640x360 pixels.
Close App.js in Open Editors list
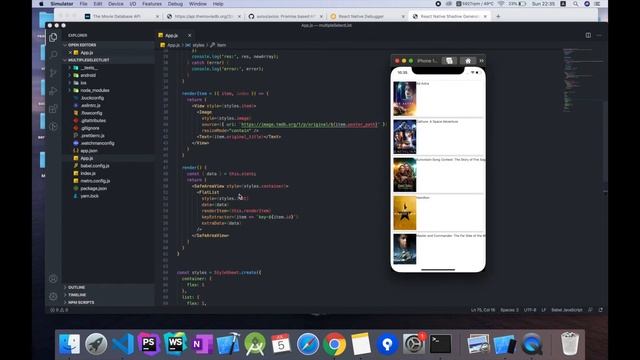coord(70,53)
